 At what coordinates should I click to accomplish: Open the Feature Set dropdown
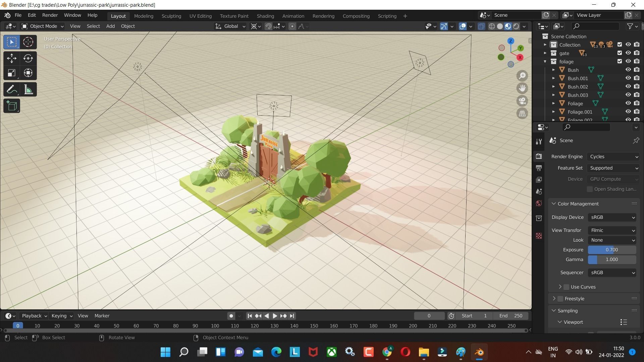(x=613, y=168)
